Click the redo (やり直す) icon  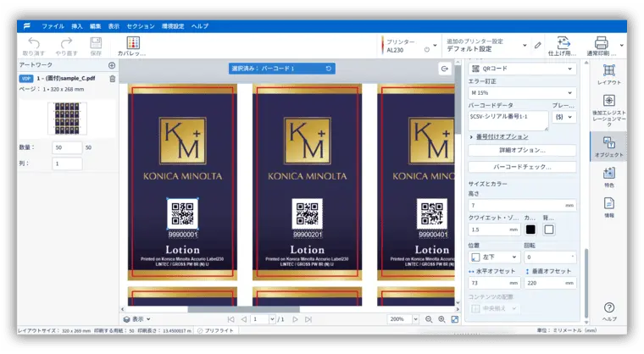[66, 43]
